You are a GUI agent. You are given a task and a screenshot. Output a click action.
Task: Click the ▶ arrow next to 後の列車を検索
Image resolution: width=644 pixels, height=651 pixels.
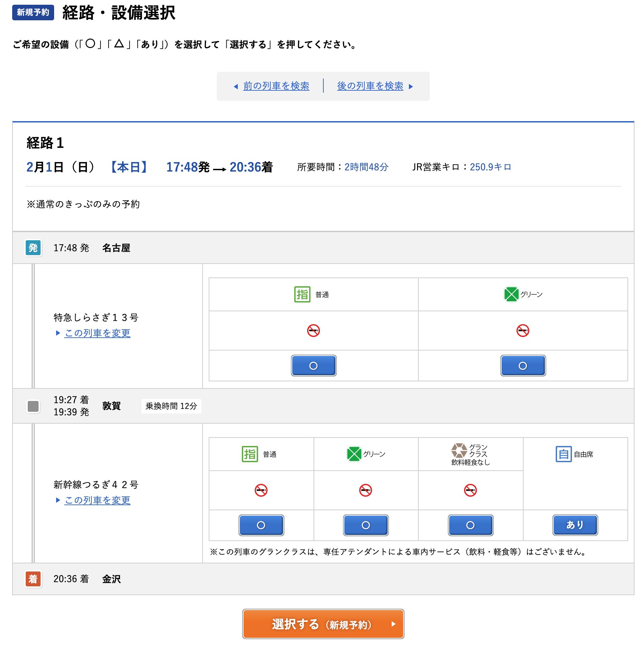click(411, 86)
